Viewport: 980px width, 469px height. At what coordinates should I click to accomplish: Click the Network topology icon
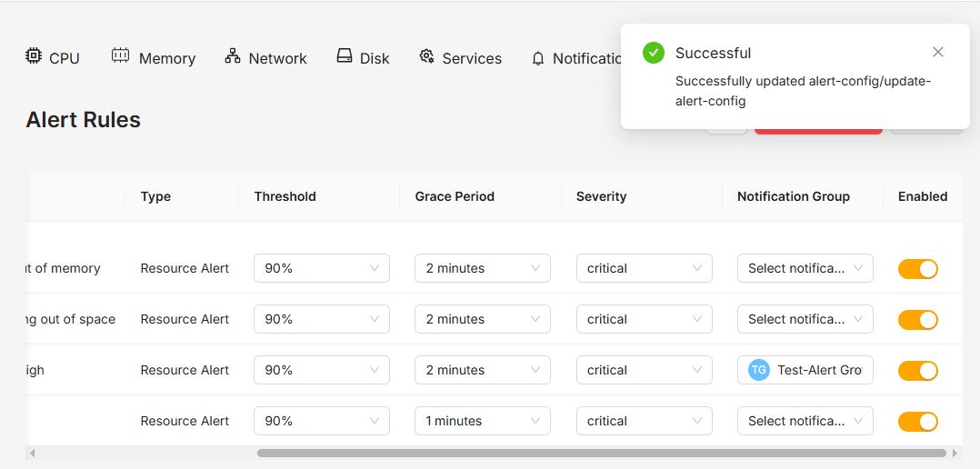click(233, 56)
